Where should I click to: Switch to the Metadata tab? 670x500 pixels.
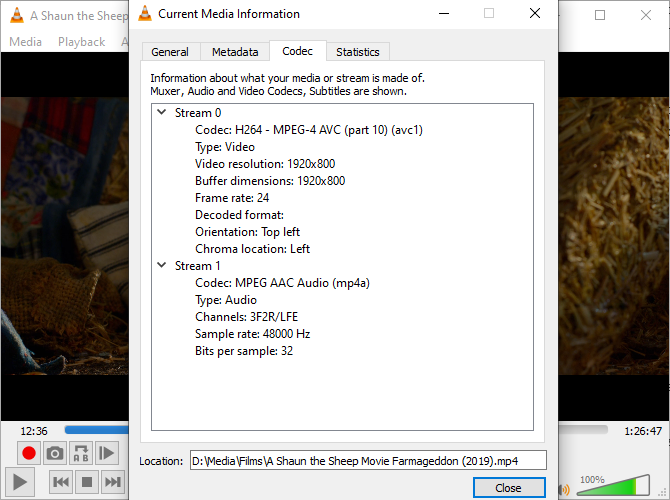[x=235, y=52]
